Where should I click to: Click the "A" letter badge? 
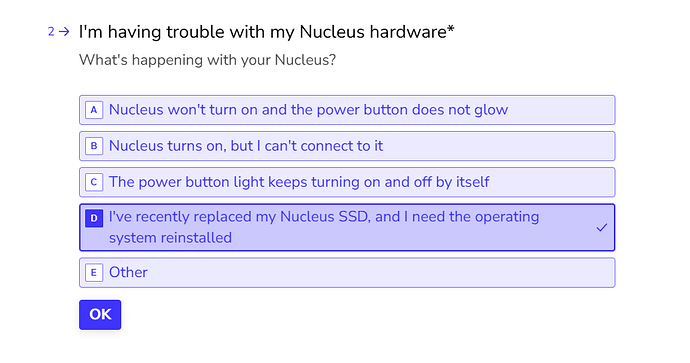click(94, 110)
